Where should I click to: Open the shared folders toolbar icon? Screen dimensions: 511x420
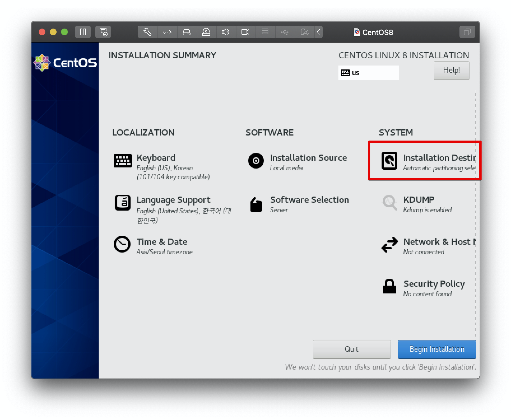coord(305,32)
